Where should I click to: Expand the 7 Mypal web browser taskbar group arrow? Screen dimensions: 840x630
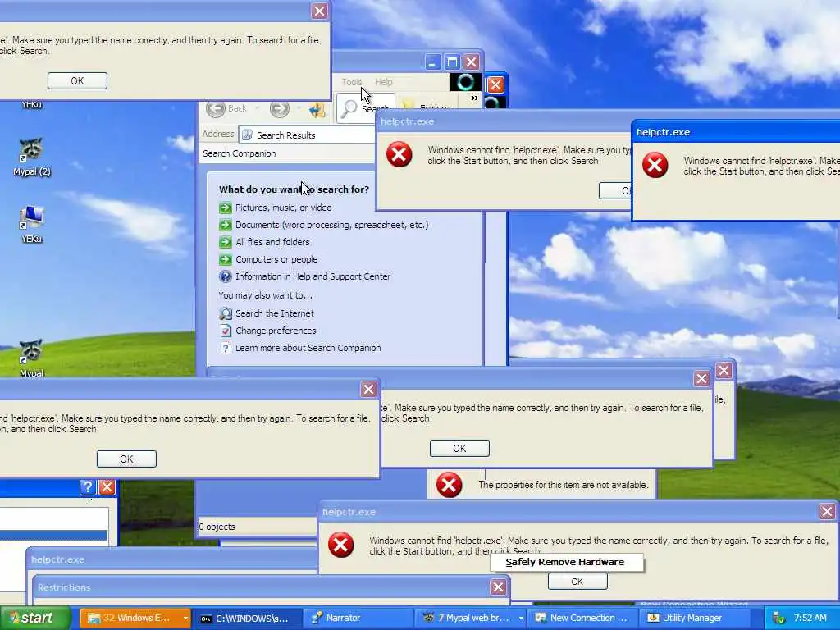tap(521, 619)
